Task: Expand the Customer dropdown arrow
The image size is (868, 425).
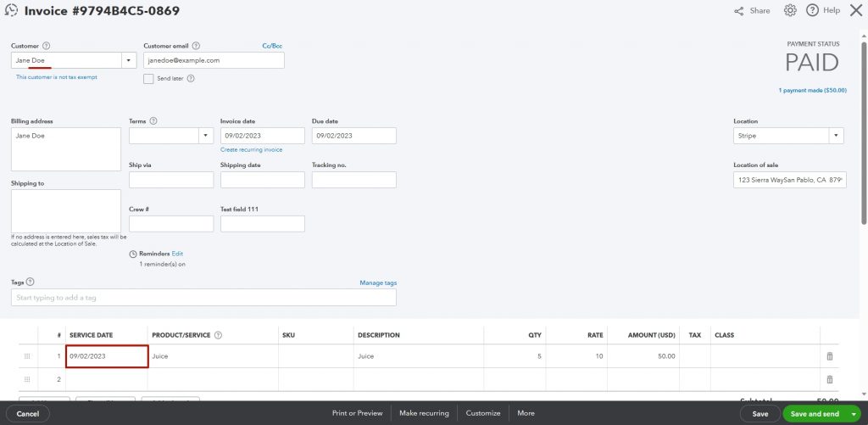Action: click(129, 60)
